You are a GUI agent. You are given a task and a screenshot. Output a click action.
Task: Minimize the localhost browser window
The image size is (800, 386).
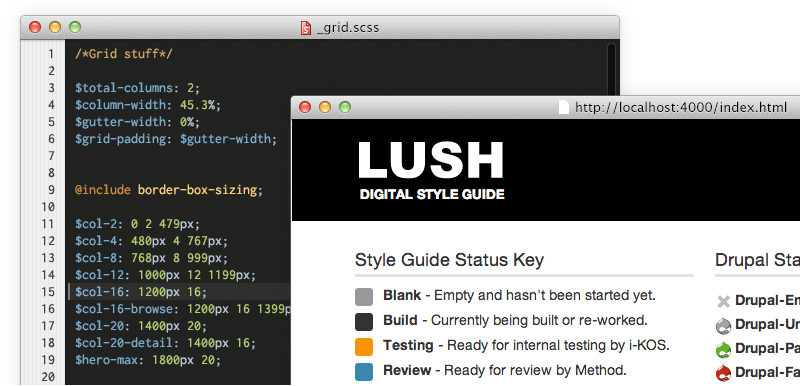pyautogui.click(x=325, y=107)
